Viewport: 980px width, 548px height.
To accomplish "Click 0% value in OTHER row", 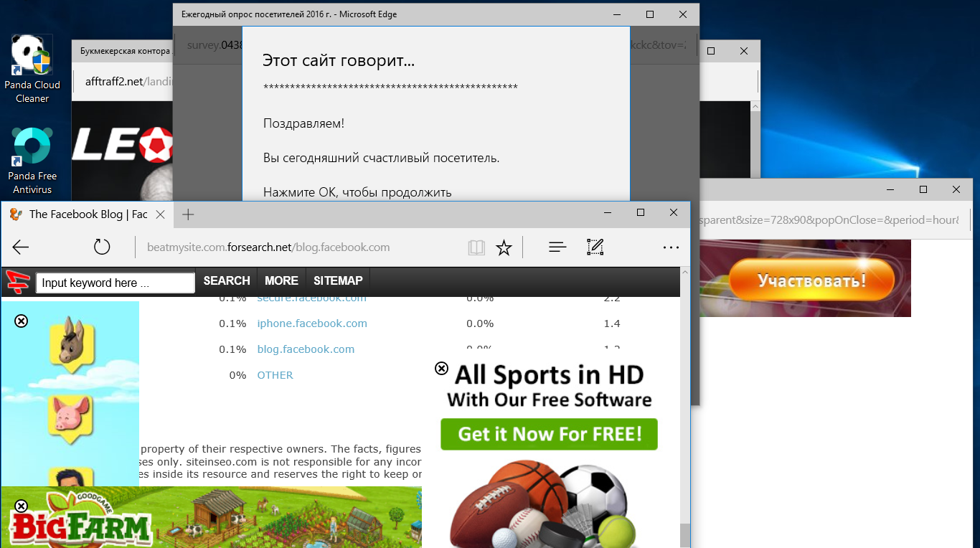I will coord(237,375).
